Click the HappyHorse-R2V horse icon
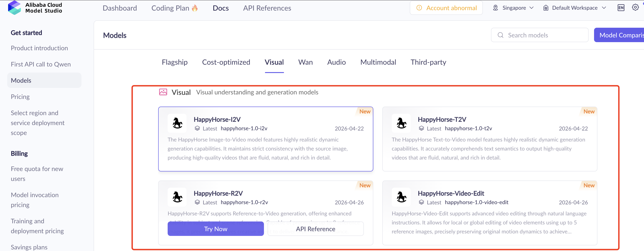This screenshot has width=644, height=251. (x=177, y=197)
